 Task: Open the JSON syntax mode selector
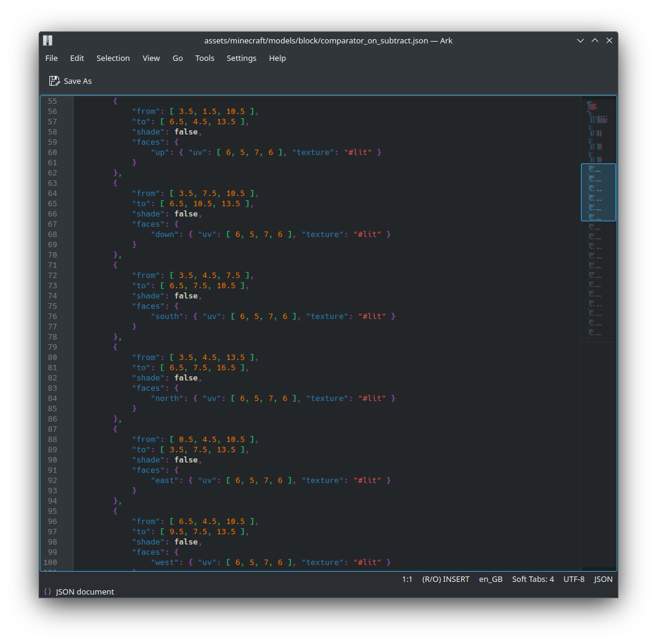(x=603, y=579)
